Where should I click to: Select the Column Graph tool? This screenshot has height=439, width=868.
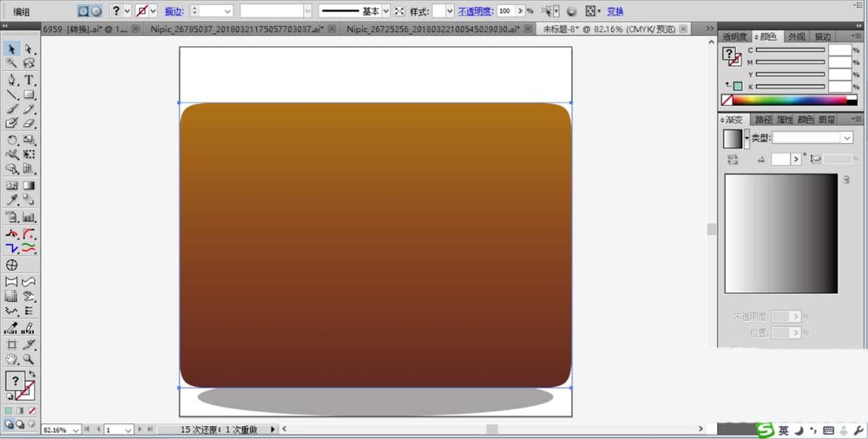pyautogui.click(x=30, y=217)
